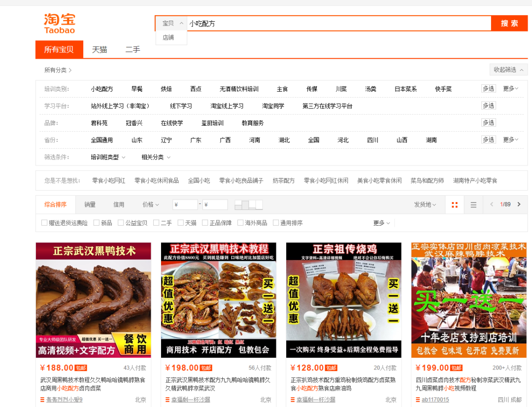Screen dimensions: 532x407
Task: Click the minimum price input field
Action: [185, 204]
